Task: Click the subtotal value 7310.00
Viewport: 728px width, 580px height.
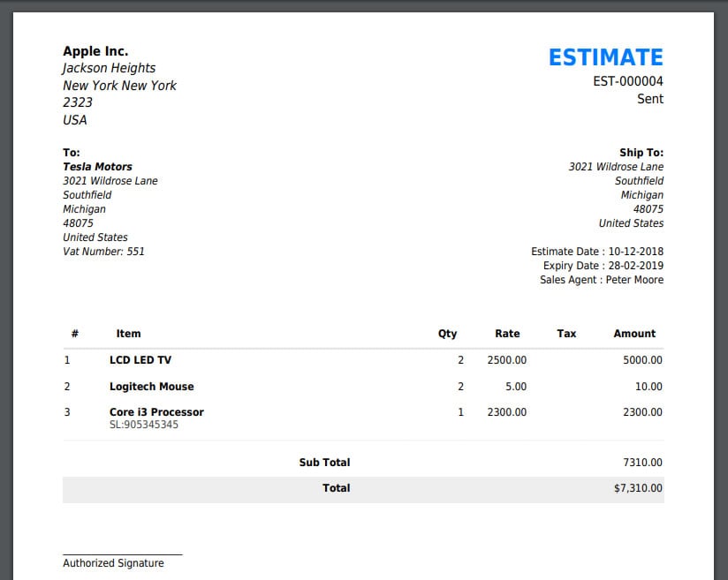Action: click(642, 463)
